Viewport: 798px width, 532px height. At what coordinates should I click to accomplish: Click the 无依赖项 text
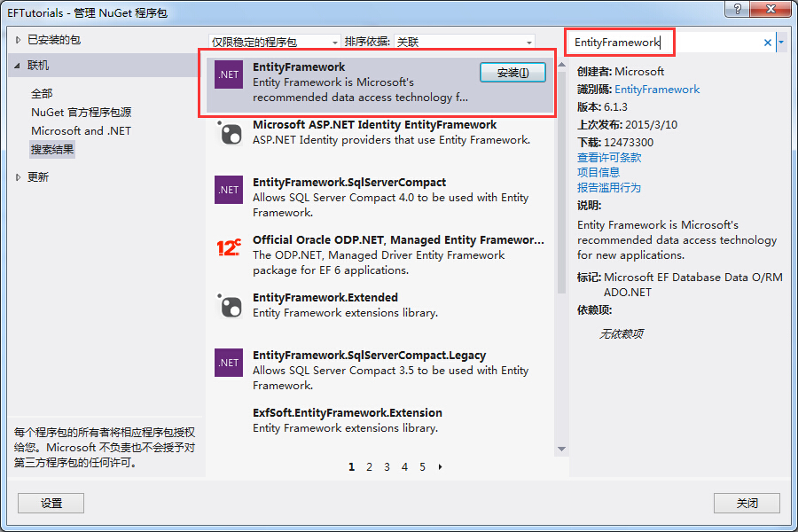(x=621, y=334)
